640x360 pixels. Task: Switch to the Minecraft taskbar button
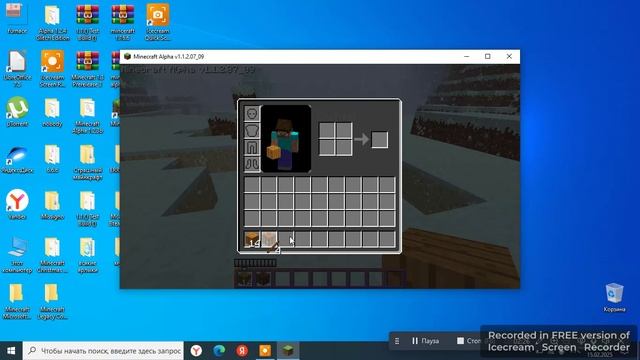(x=288, y=351)
